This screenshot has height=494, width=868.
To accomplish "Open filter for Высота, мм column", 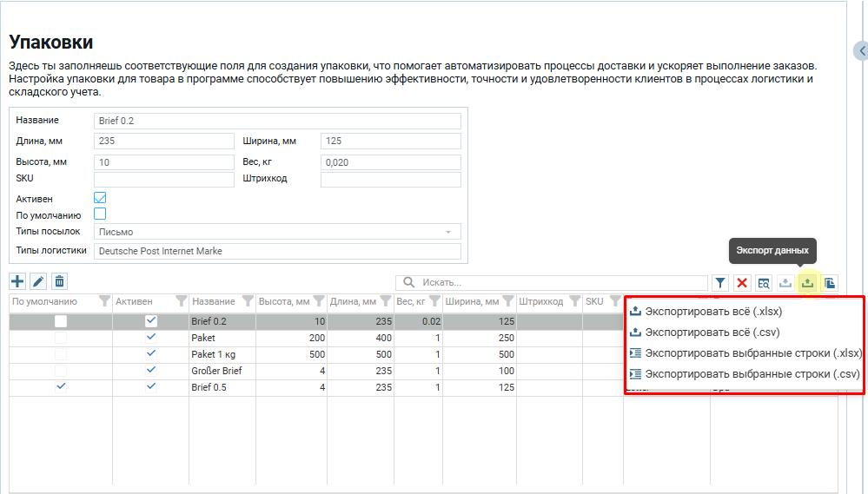I will point(319,301).
